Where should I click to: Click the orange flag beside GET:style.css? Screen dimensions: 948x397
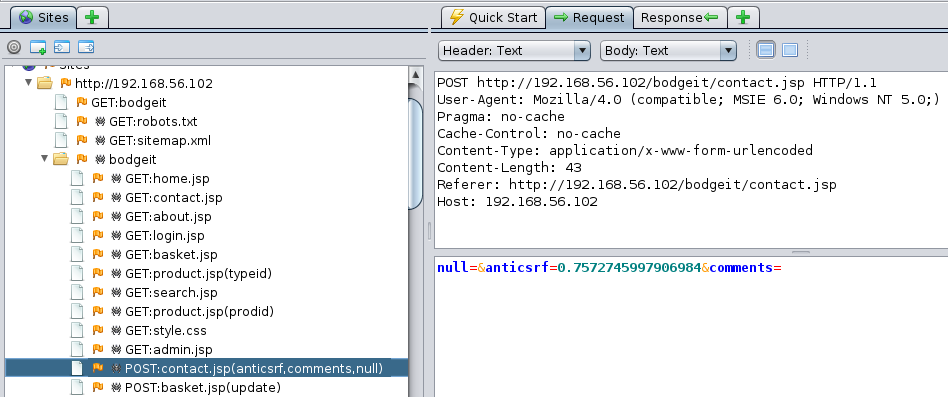tap(98, 331)
